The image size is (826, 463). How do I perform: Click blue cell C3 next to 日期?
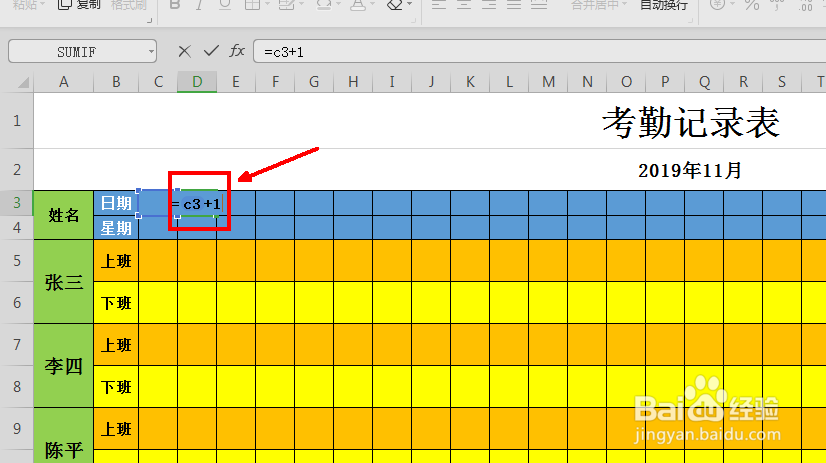coord(158,203)
